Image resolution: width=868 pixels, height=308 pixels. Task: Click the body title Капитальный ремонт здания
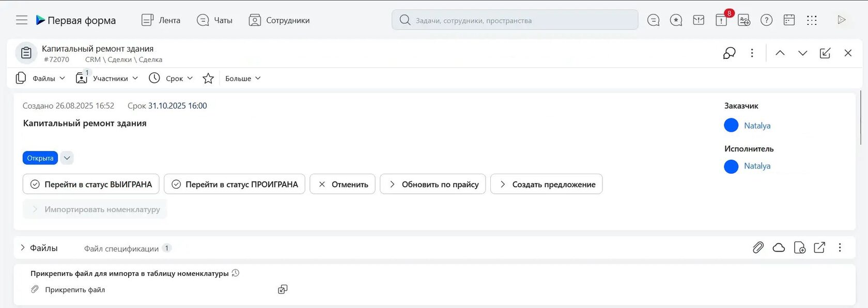(x=85, y=123)
